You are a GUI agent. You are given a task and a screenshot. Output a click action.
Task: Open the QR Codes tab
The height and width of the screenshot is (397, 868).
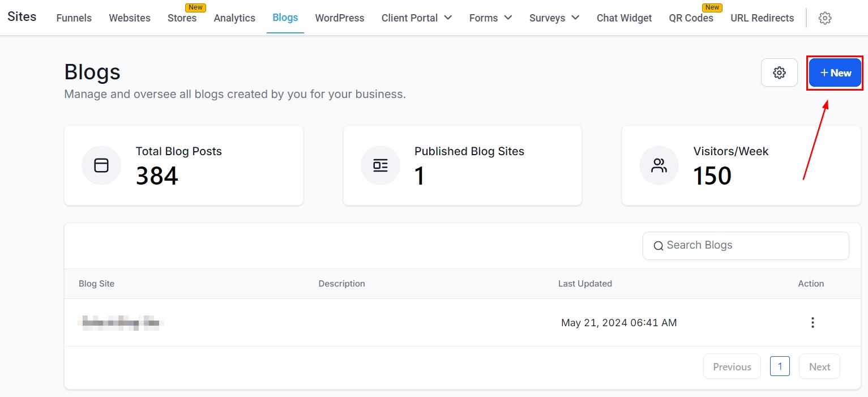(691, 18)
